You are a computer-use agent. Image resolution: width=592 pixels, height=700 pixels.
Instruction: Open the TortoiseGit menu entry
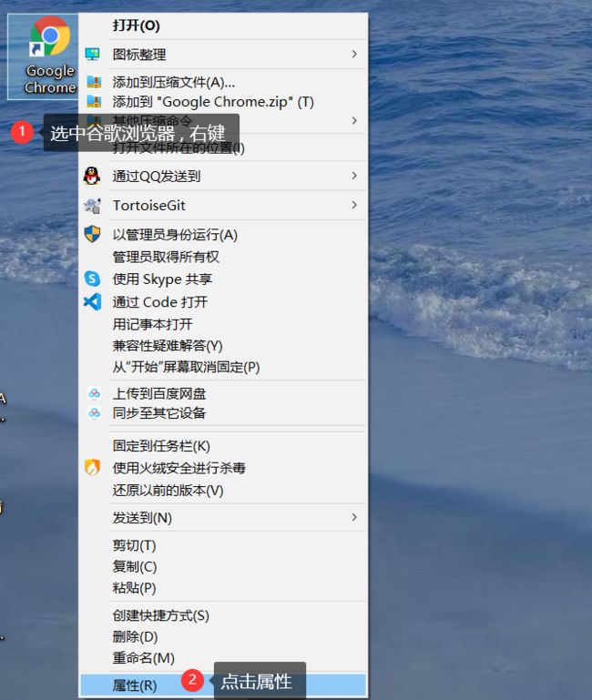pyautogui.click(x=223, y=206)
